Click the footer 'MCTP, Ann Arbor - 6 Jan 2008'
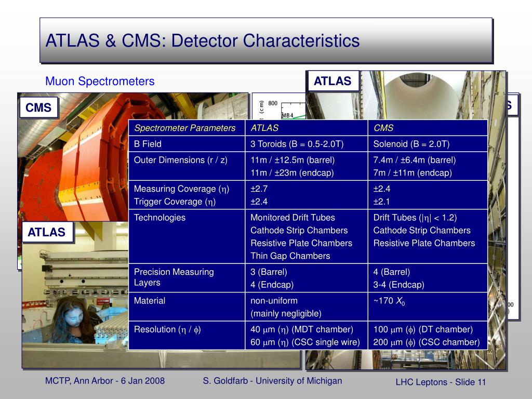Screen dimensions: 532x399 tap(105, 381)
